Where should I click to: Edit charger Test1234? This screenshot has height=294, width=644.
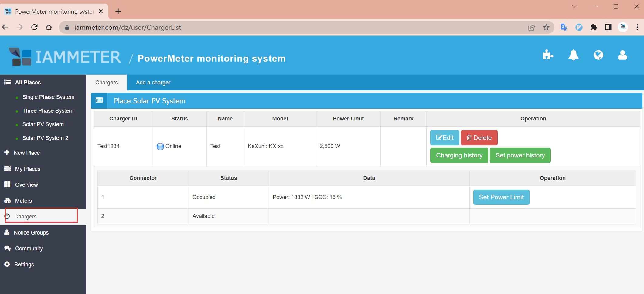[x=445, y=138]
